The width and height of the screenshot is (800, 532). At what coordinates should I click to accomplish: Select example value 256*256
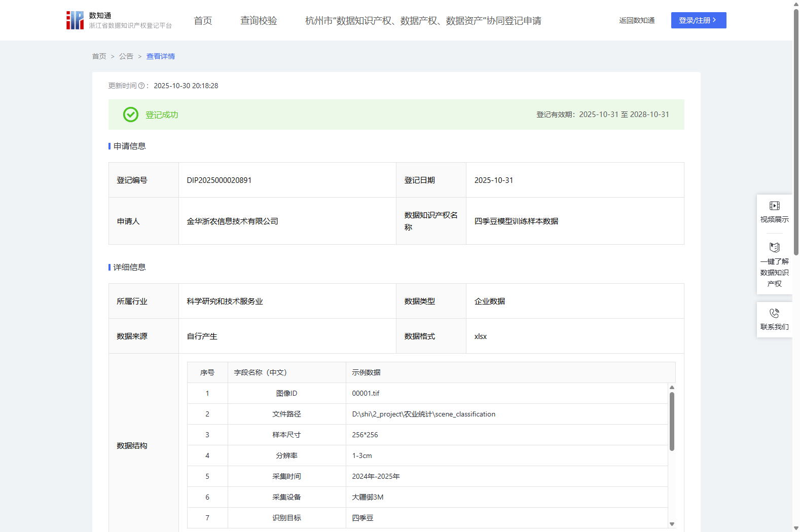click(365, 435)
